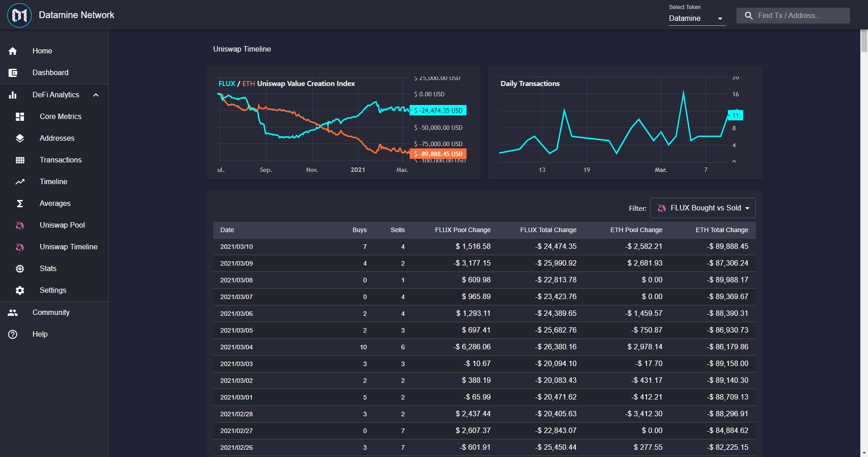Click the Core Metrics grid icon
This screenshot has height=457, width=868.
click(x=20, y=117)
